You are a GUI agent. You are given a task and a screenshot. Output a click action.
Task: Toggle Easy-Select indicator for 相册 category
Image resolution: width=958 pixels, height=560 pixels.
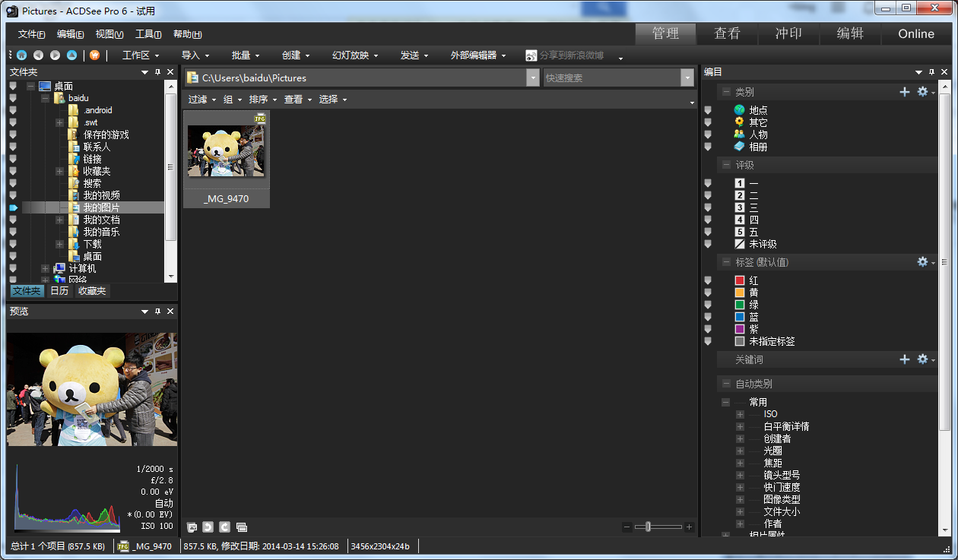[x=708, y=147]
